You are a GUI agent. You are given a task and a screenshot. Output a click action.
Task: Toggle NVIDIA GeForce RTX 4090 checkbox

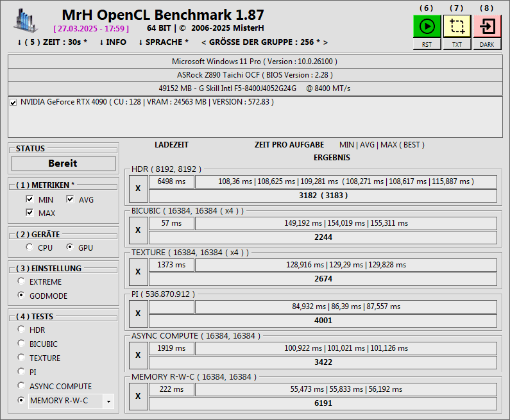[x=13, y=103]
